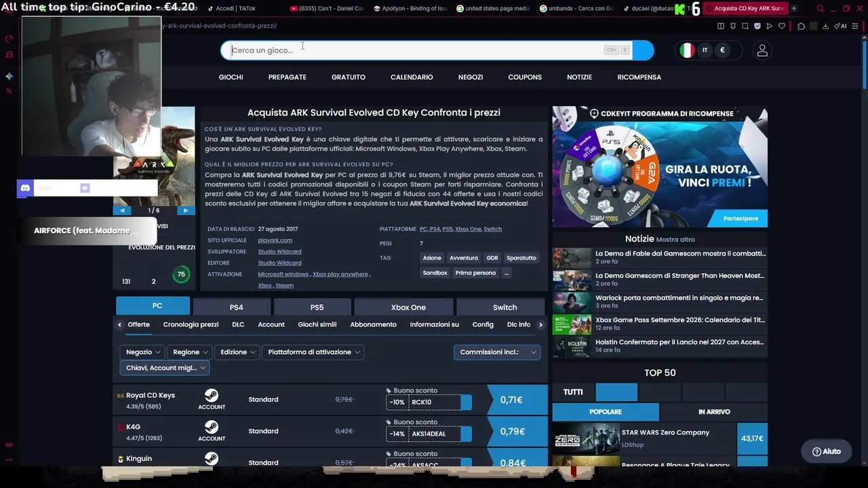
Task: Open the STAR WARS Zero Company thumbnail
Action: (x=586, y=439)
